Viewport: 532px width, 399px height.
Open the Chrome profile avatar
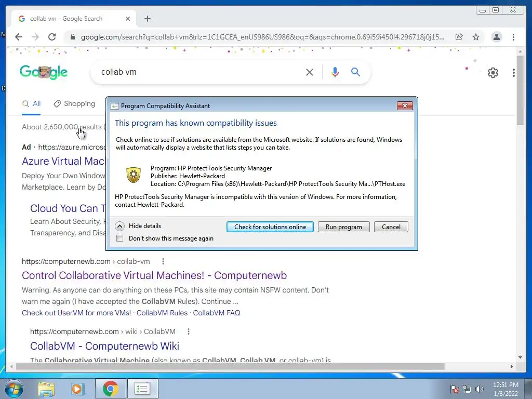496,37
